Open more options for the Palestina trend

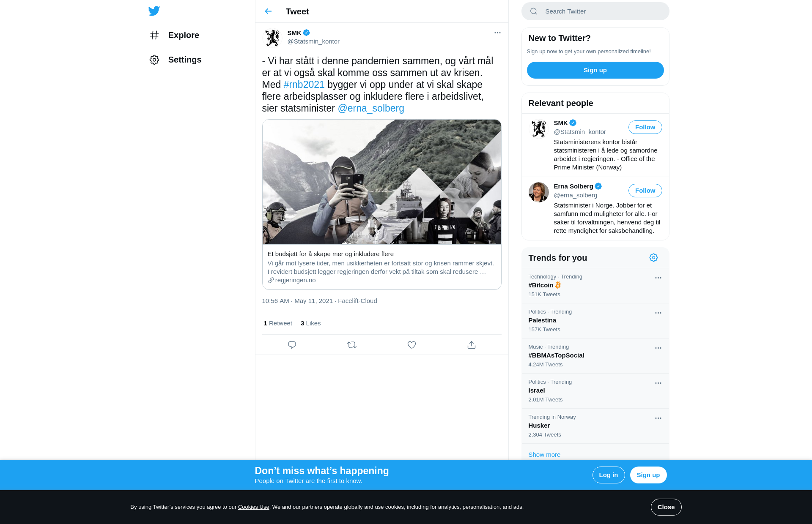tap(658, 313)
